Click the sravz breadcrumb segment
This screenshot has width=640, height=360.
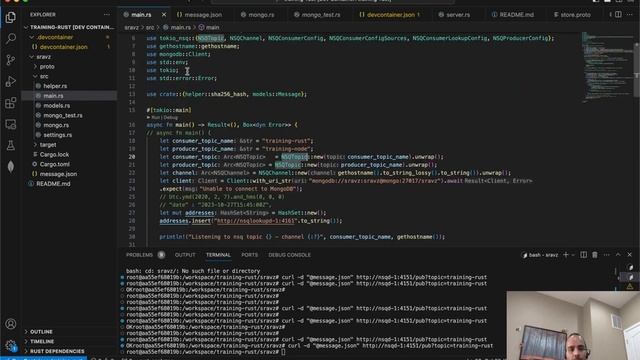tap(131, 27)
